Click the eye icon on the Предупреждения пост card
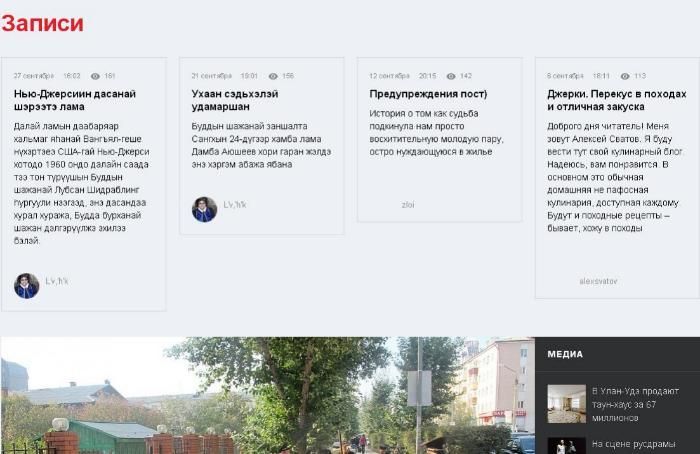 pos(451,76)
